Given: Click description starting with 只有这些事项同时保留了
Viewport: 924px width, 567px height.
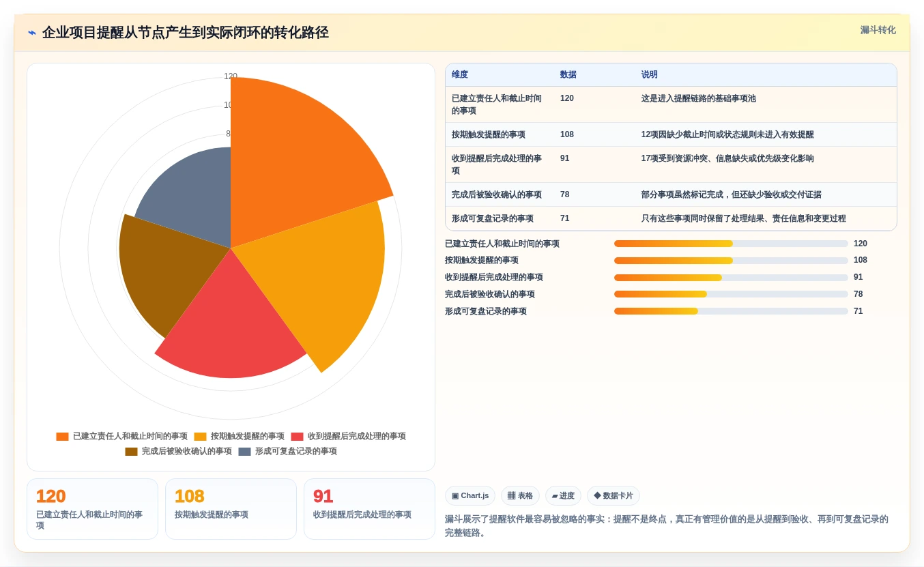Looking at the screenshot, I should (x=744, y=219).
